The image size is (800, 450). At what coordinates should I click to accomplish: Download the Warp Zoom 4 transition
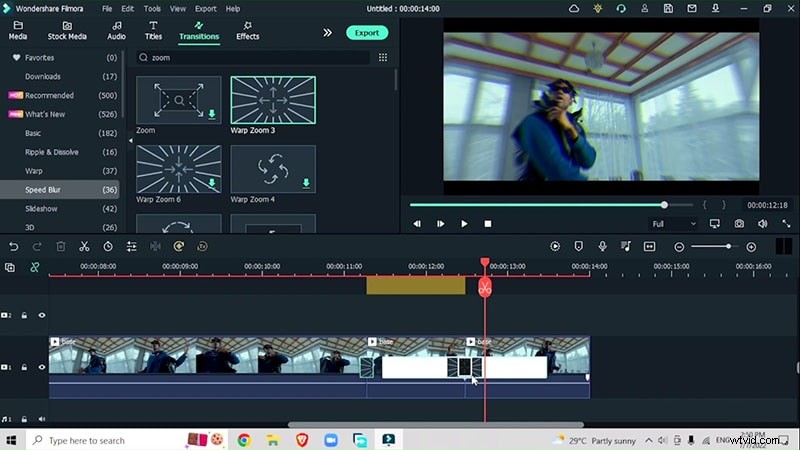coord(306,183)
